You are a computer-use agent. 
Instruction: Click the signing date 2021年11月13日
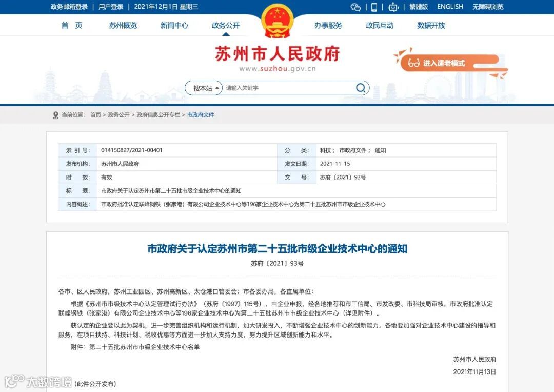pyautogui.click(x=474, y=372)
